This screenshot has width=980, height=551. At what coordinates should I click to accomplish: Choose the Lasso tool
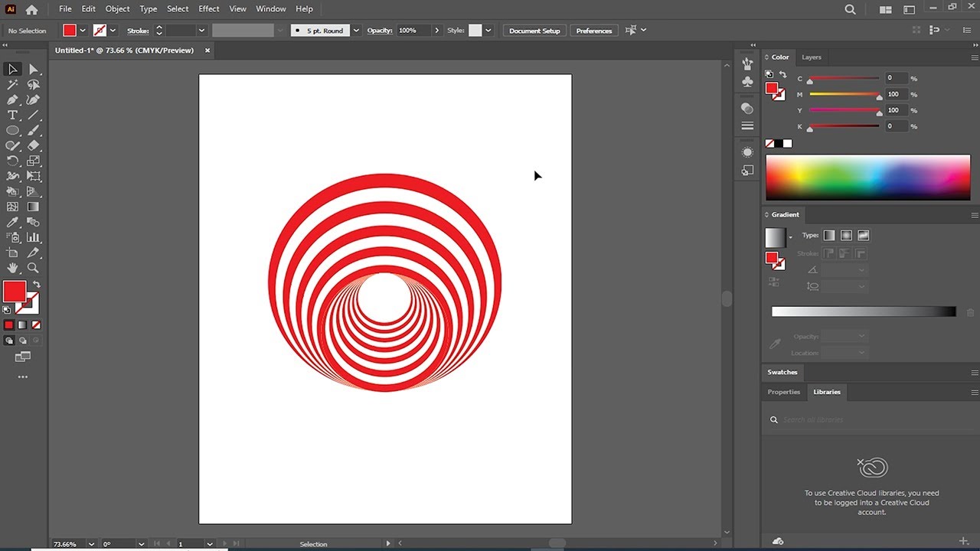[33, 85]
